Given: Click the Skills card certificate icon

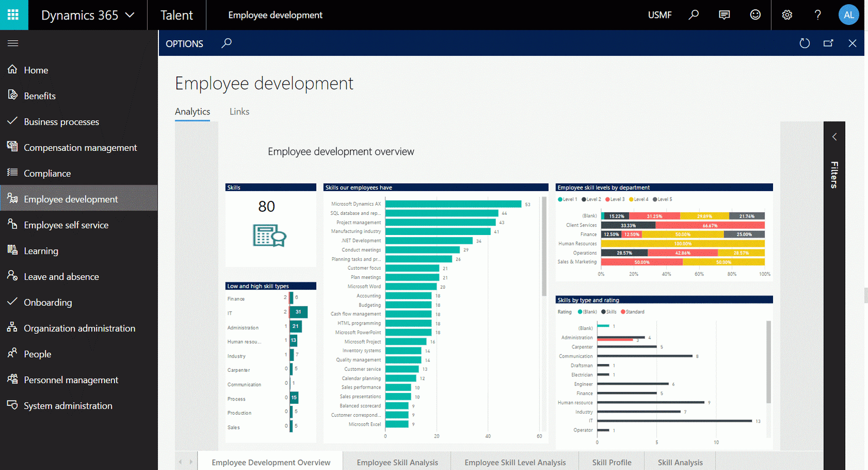Looking at the screenshot, I should click(x=270, y=236).
